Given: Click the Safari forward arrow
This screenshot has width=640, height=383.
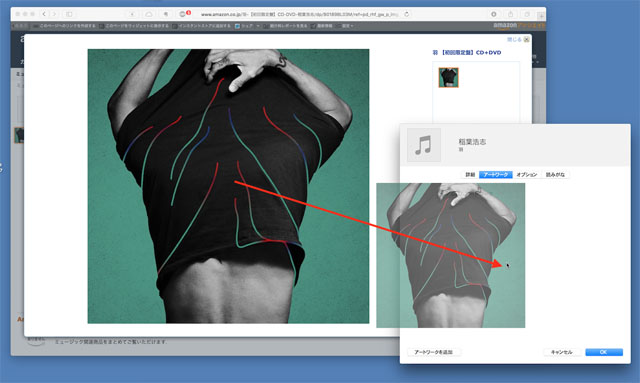Looking at the screenshot, I should 54,14.
